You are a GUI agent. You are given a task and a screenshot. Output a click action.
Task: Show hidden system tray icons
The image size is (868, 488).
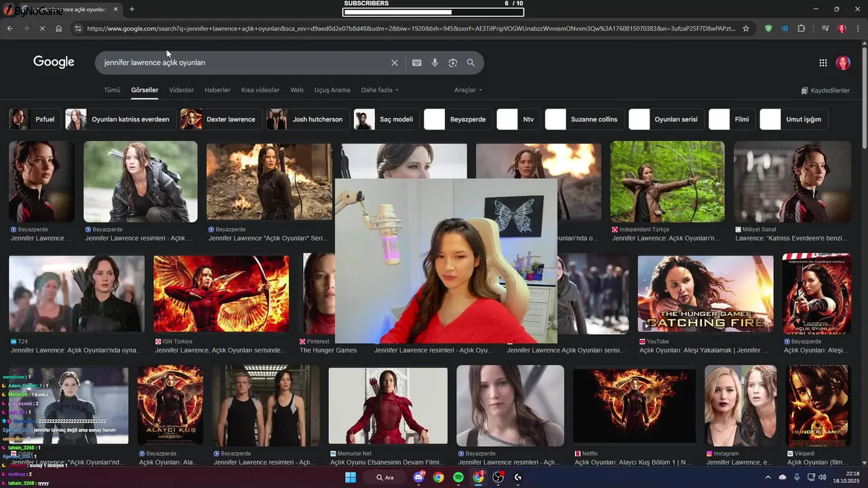coord(768,477)
